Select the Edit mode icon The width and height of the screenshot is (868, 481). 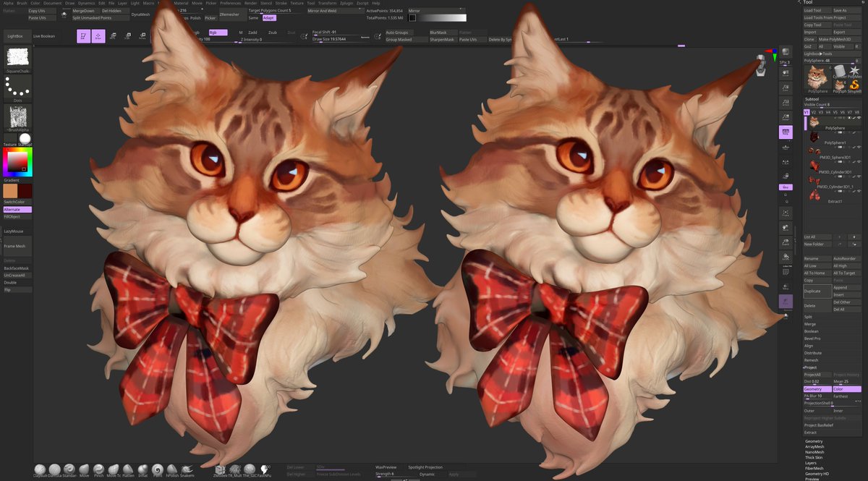pyautogui.click(x=84, y=36)
